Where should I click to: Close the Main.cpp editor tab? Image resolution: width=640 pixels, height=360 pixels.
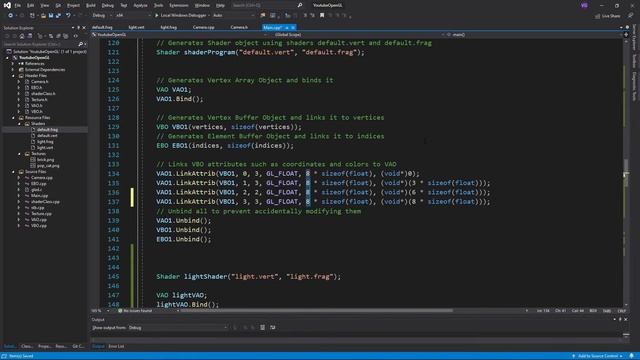coord(293,27)
